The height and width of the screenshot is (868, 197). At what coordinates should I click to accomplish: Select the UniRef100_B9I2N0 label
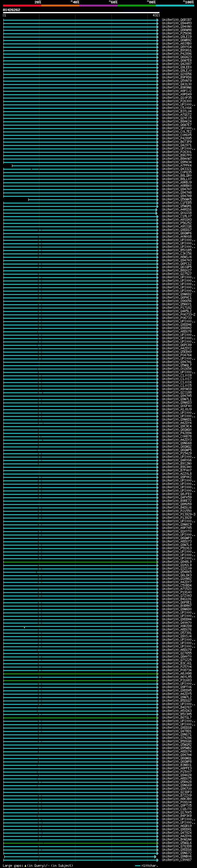176,463
